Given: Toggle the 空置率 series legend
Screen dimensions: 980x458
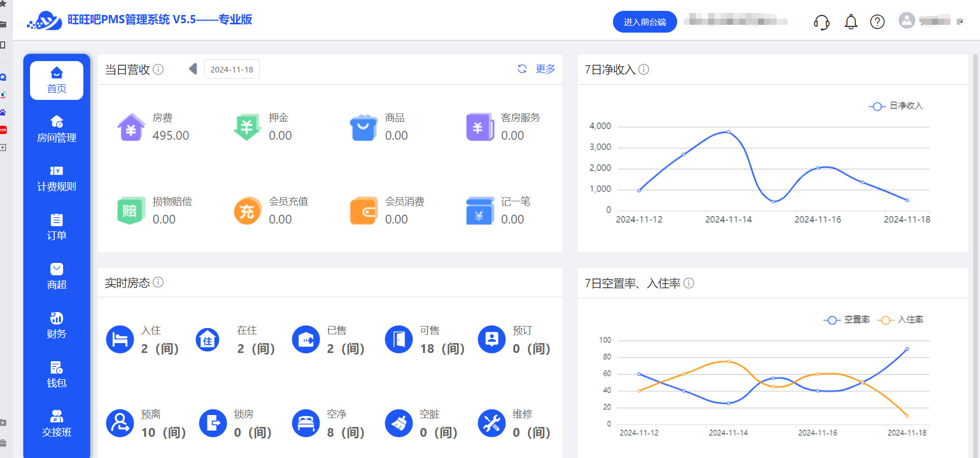Looking at the screenshot, I should pyautogui.click(x=846, y=320).
